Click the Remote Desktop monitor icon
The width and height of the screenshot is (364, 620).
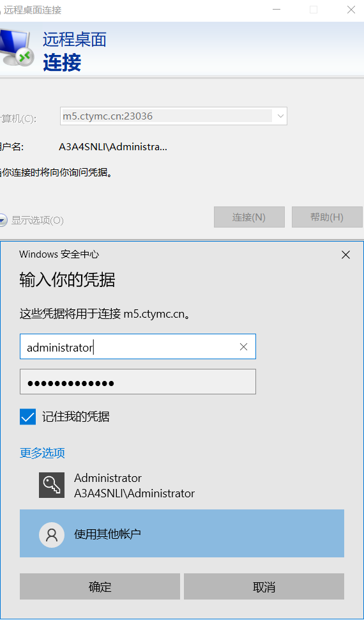pyautogui.click(x=16, y=47)
